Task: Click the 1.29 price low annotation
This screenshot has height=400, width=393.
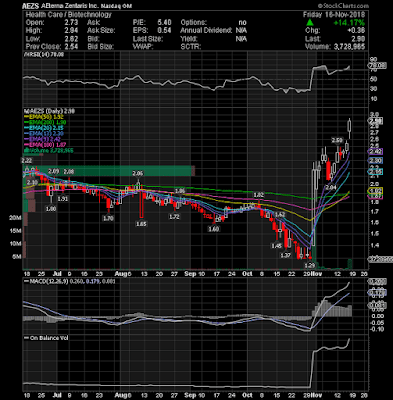Action: (310, 266)
